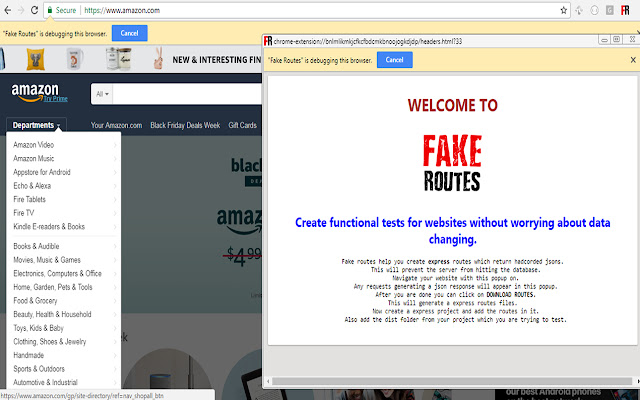640x400 pixels.
Task: Click the Amazon search text field
Action: tap(187, 94)
